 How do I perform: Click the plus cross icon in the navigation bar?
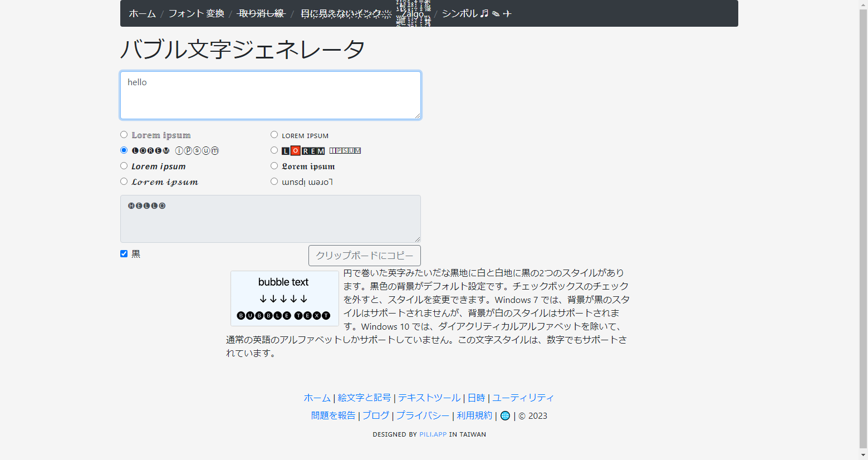[x=507, y=14]
